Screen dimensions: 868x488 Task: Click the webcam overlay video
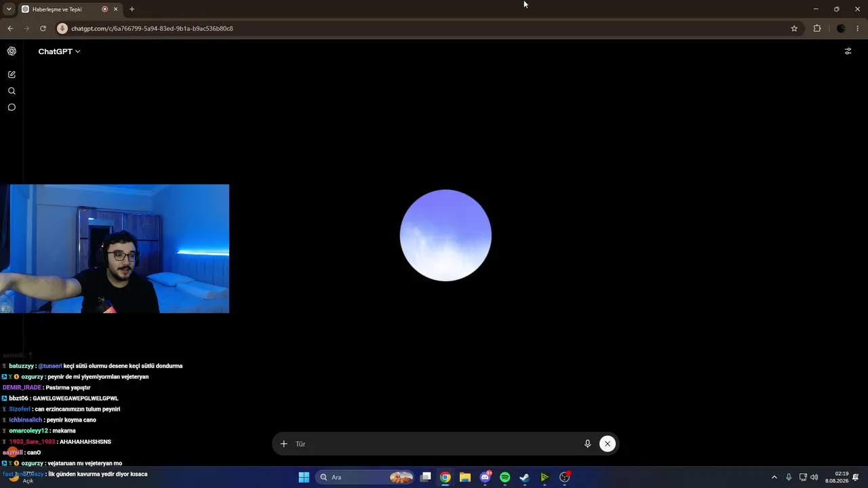[115, 249]
